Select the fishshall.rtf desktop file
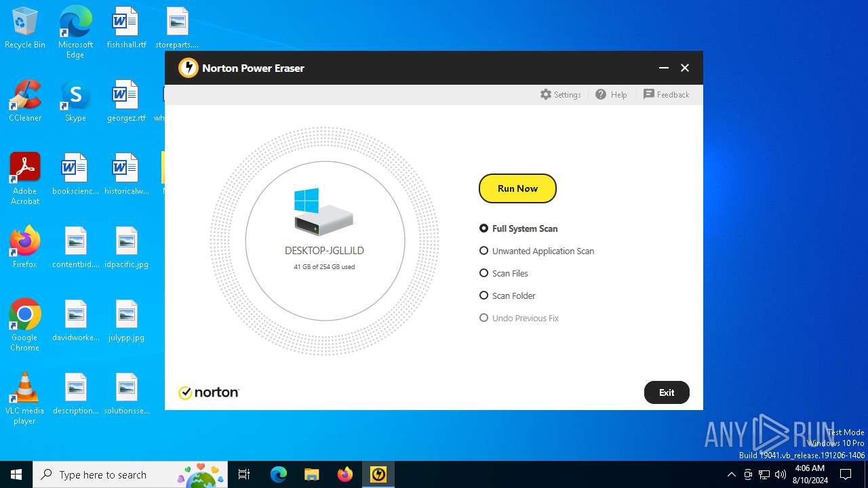 tap(126, 28)
